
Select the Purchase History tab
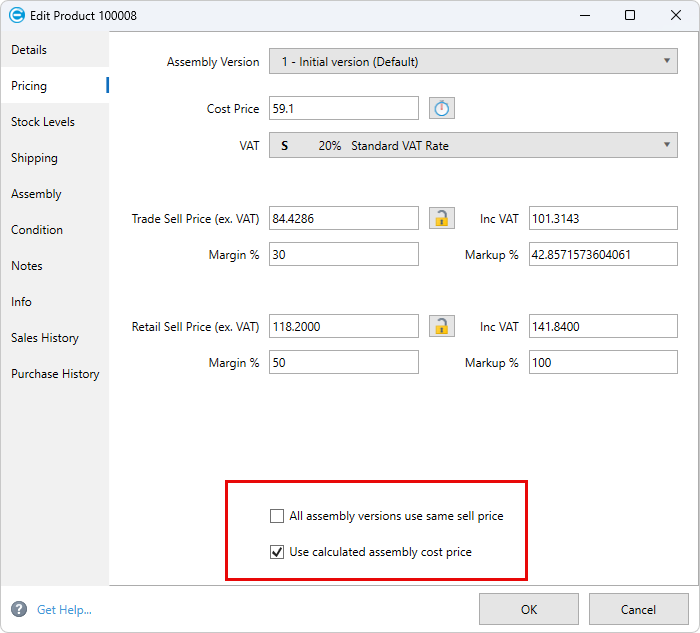click(x=55, y=374)
